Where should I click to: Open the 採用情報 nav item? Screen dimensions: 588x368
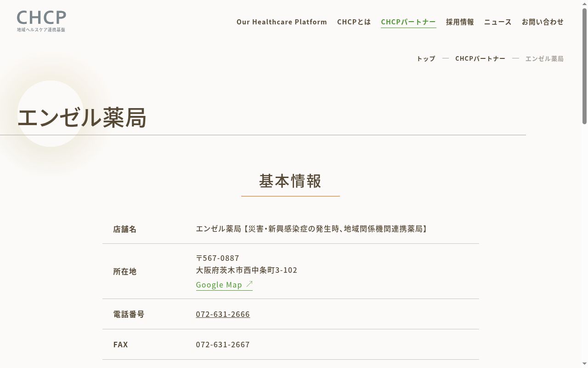460,22
